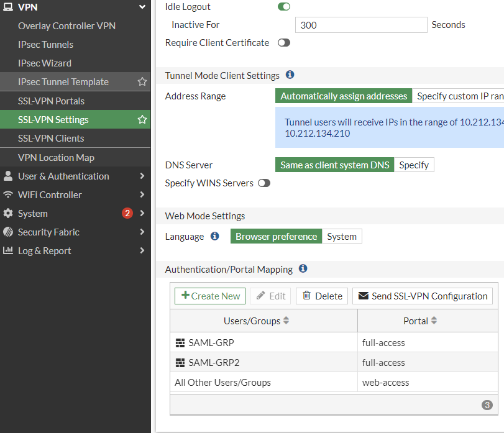Click sort arrows on Portal column header
Viewport: 504px width, 433px height.
coord(434,321)
